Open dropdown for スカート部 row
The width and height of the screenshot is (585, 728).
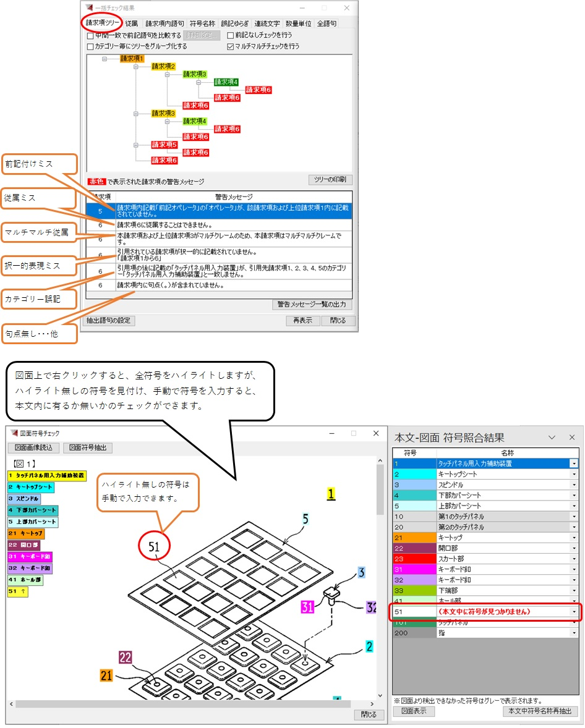[x=574, y=559]
